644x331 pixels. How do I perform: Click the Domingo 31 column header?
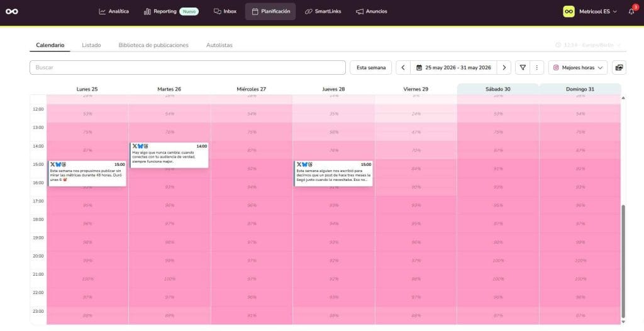click(x=580, y=89)
